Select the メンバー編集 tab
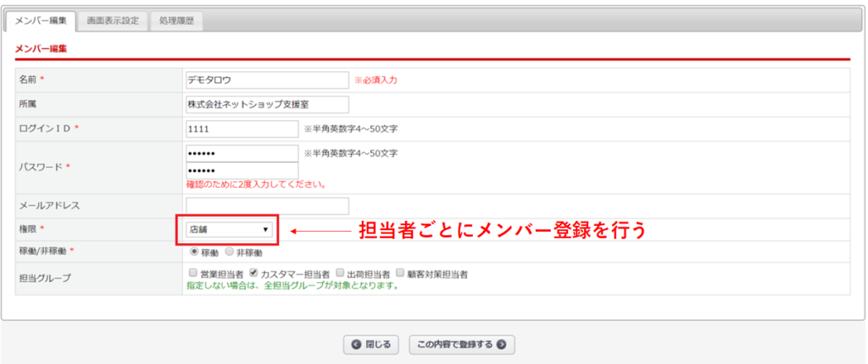Viewport: 868px width, 364px height. point(41,21)
